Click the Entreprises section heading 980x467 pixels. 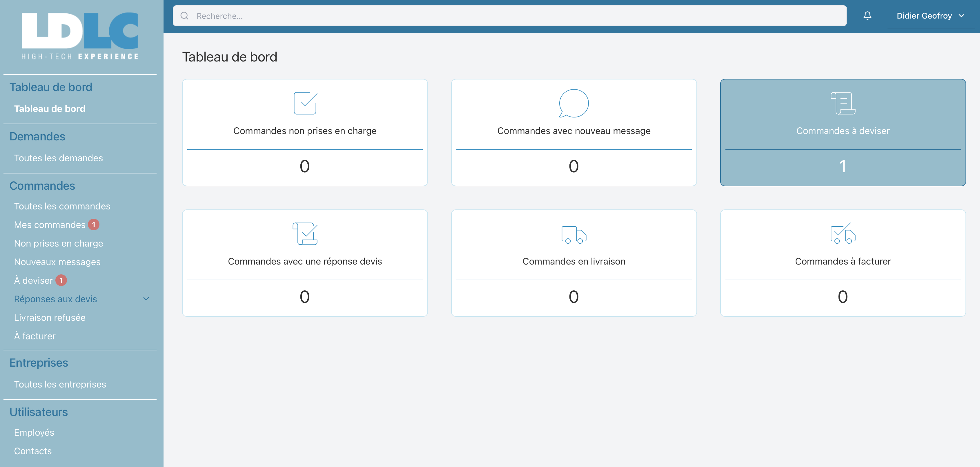(39, 363)
